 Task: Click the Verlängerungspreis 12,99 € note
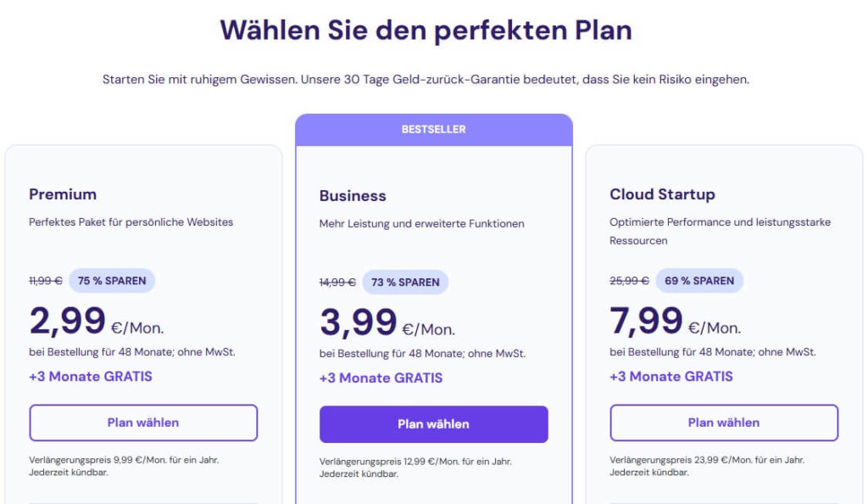415,462
